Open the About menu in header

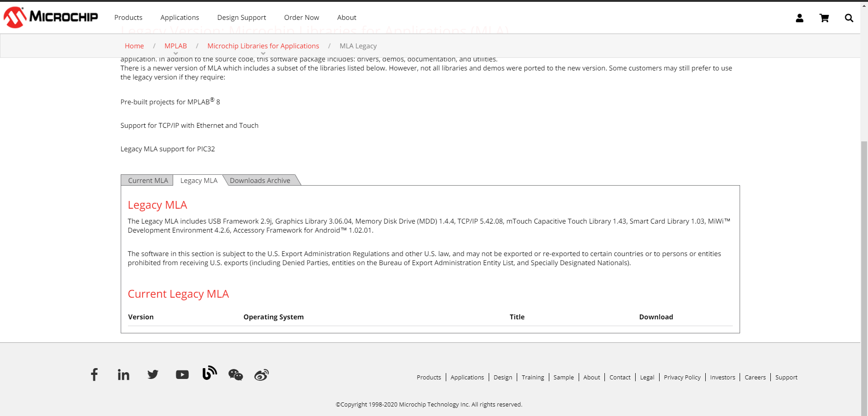tap(347, 17)
